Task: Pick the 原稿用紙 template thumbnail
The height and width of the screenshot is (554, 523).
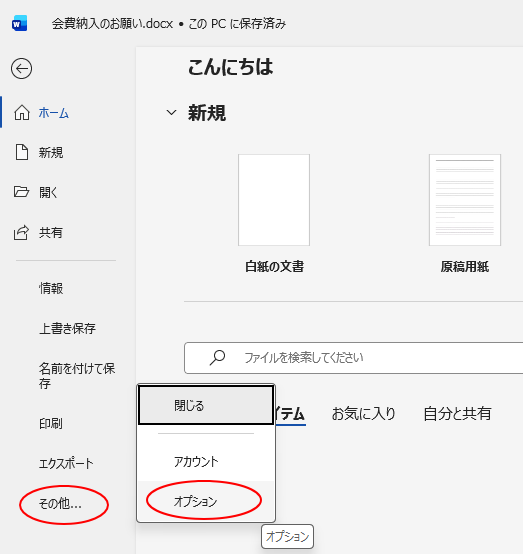Action: [x=465, y=200]
